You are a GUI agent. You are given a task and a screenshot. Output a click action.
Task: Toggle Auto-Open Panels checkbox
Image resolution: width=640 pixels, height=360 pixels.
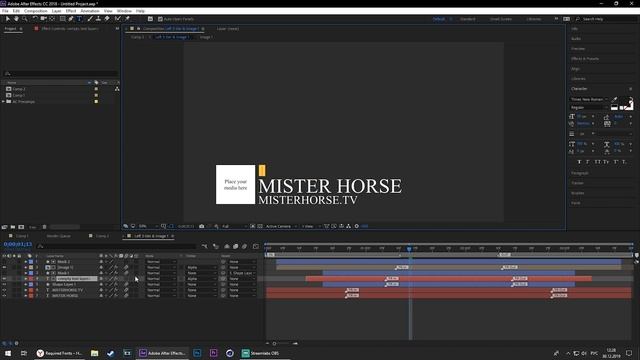click(160, 19)
